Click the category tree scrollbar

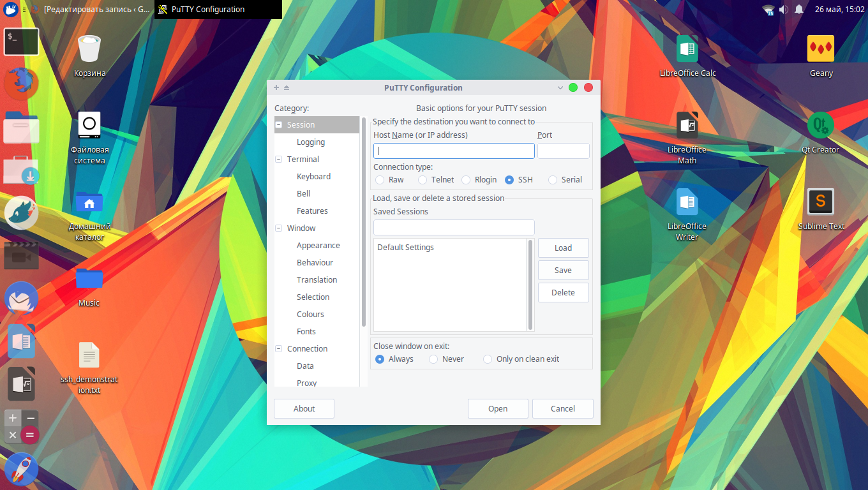pyautogui.click(x=364, y=222)
